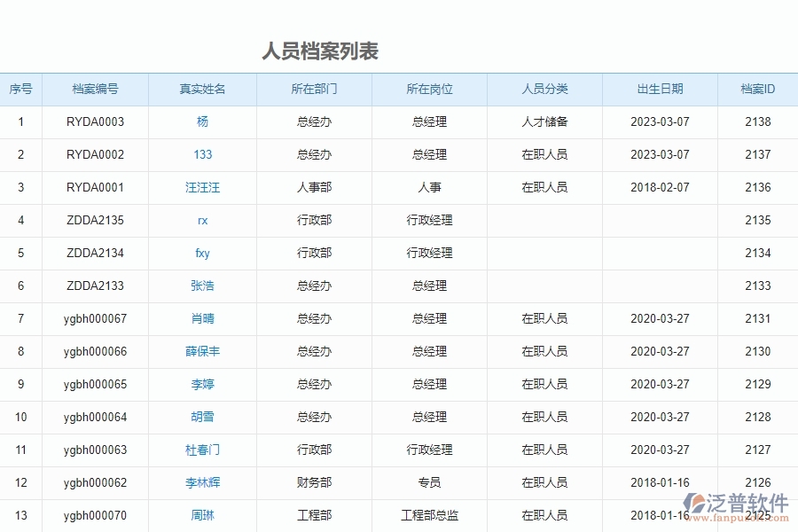Open the profile link for 133
798x532 pixels.
202,154
